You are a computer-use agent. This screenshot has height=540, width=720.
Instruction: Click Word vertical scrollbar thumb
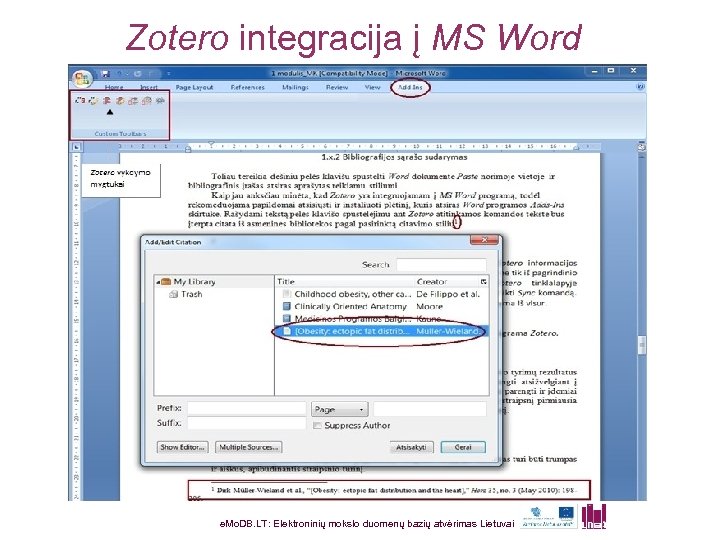click(642, 345)
